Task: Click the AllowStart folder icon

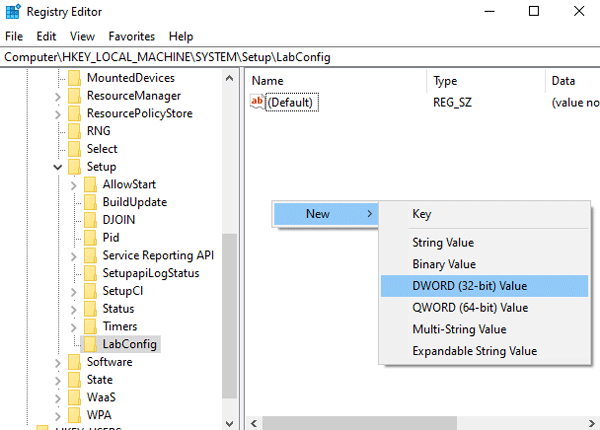Action: point(90,184)
